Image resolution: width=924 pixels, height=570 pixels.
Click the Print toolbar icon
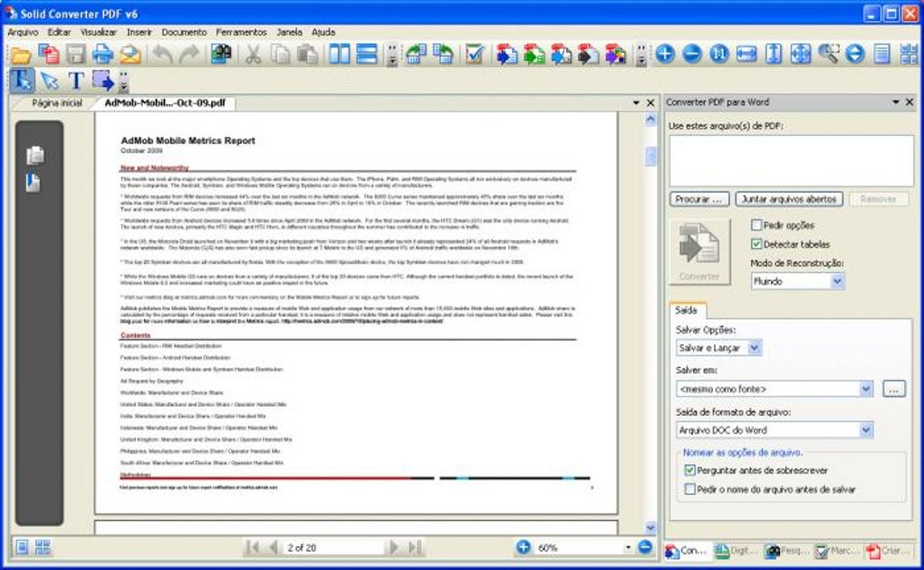[x=102, y=54]
